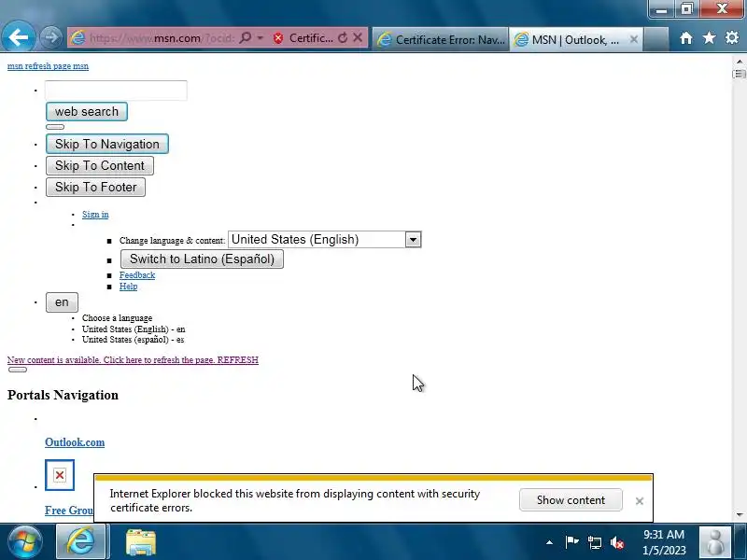This screenshot has height=560, width=747.
Task: Click the vertical scrollbar up arrow
Action: [x=739, y=62]
